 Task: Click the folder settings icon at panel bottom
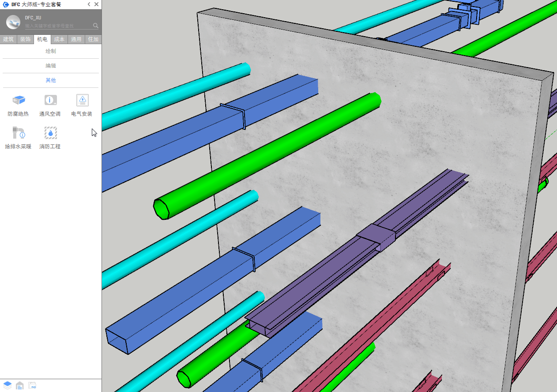[32, 385]
